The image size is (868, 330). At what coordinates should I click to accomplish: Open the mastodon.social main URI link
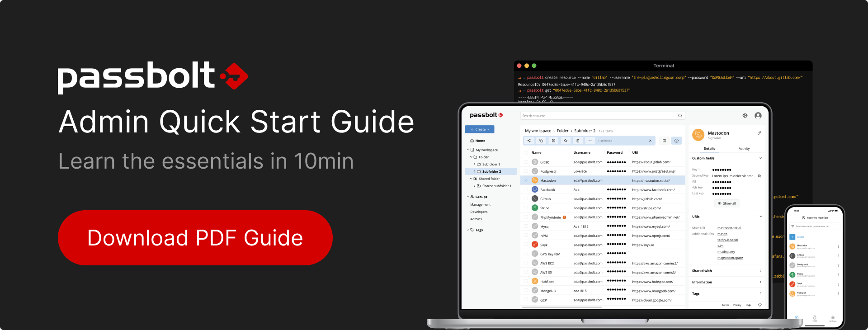pos(729,228)
